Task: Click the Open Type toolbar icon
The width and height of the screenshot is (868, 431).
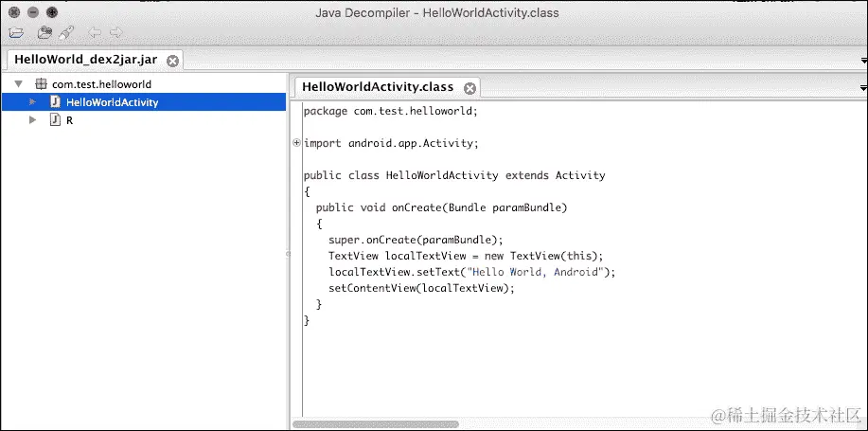Action: click(44, 33)
